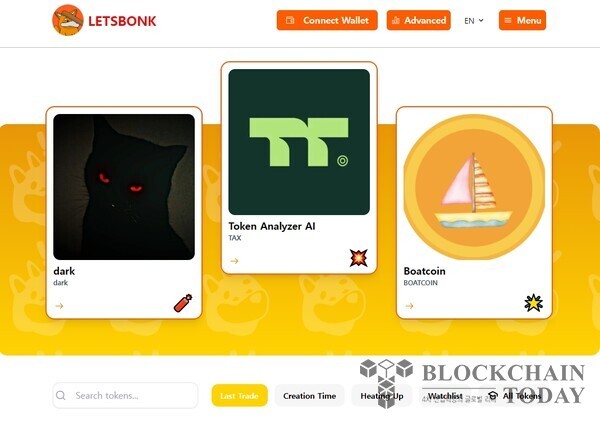Open the Boatcoin sailboat image
600x424 pixels.
coord(474,187)
